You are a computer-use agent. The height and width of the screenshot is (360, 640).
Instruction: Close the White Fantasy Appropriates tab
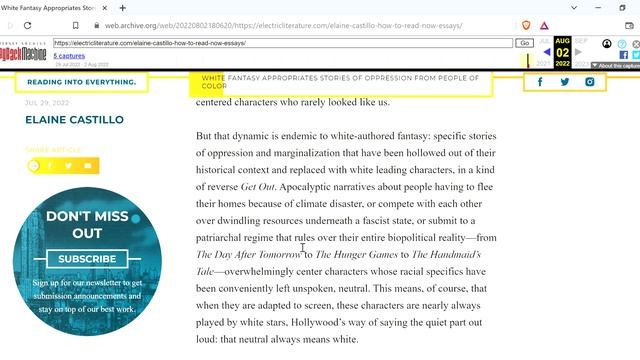pos(104,8)
